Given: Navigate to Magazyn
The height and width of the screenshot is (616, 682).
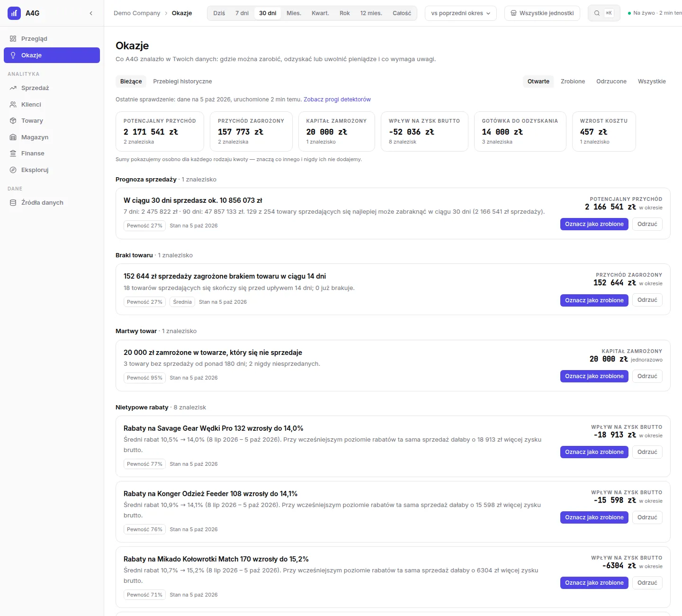Looking at the screenshot, I should tap(52, 137).
